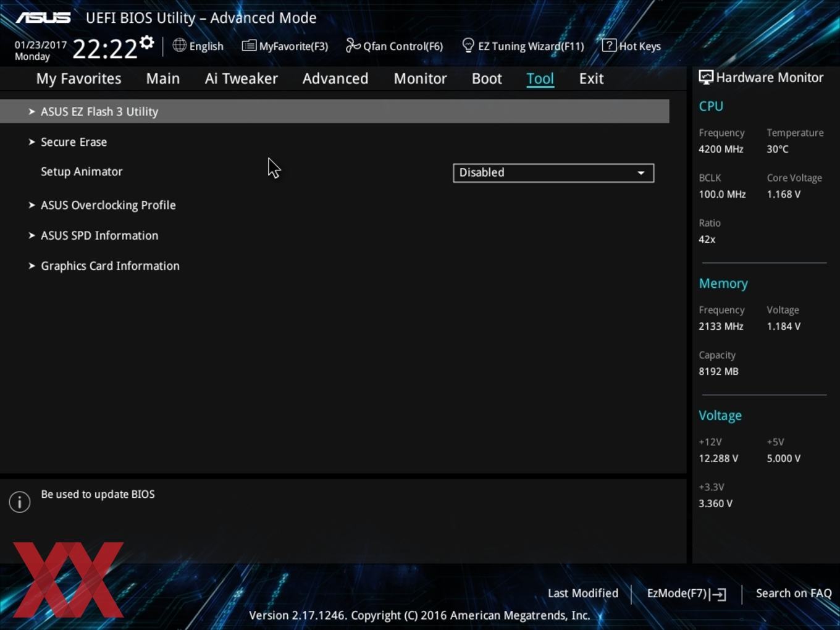840x630 pixels.
Task: Open ASUS EZ Flash 3 Utility entry
Action: point(335,111)
